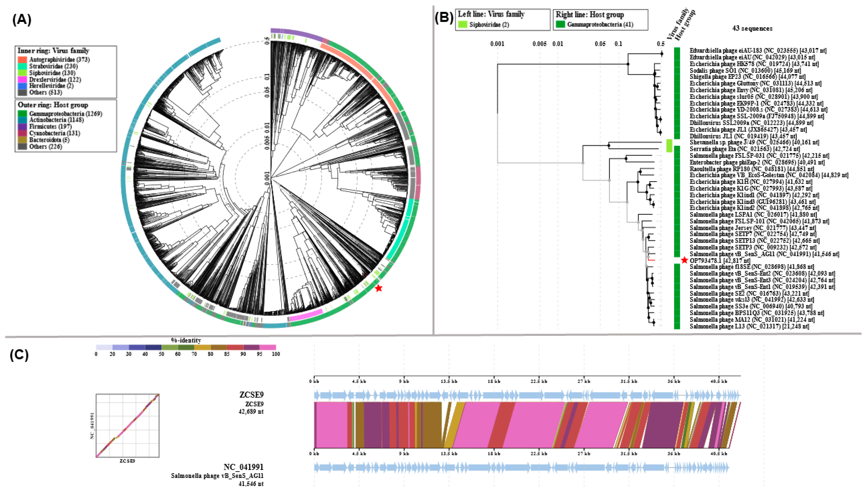This screenshot has height=491, width=868.
Task: Click the Straboviridae teal legend swatch
Action: pyautogui.click(x=23, y=66)
